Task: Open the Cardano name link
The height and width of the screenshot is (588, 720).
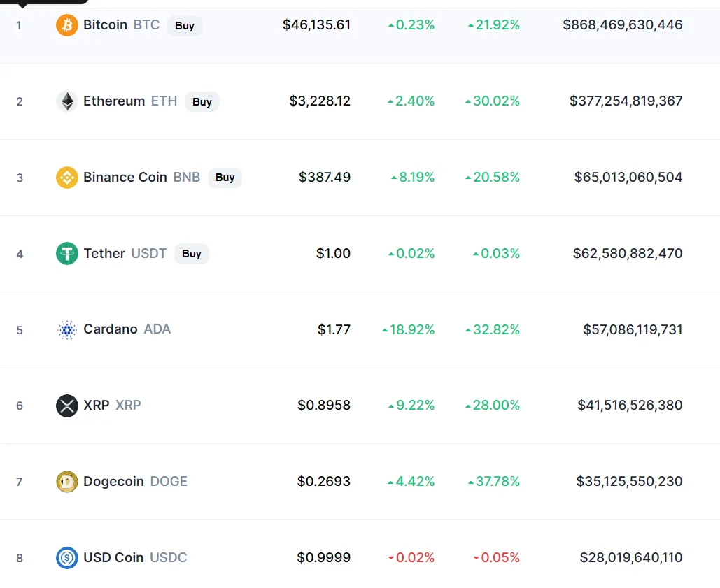Action: [111, 329]
